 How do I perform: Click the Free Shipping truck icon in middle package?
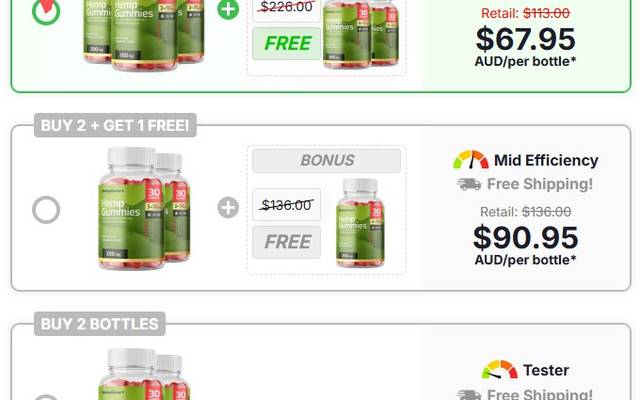(469, 184)
